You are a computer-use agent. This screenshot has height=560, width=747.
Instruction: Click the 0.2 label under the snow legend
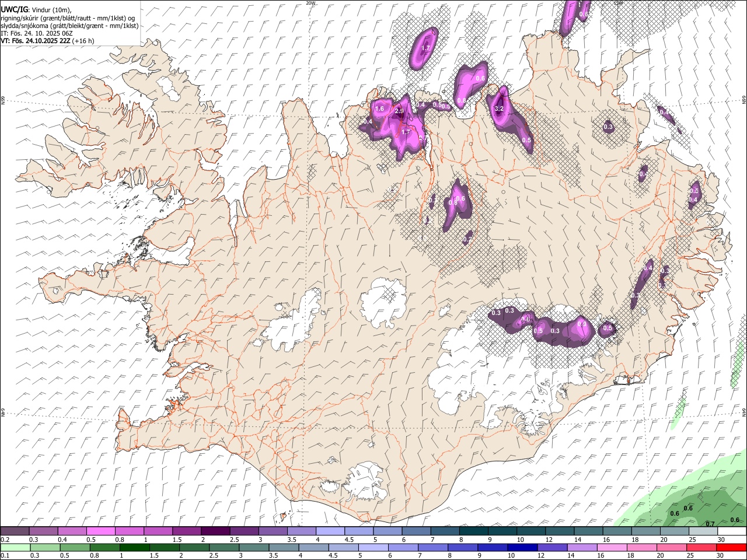(5, 540)
